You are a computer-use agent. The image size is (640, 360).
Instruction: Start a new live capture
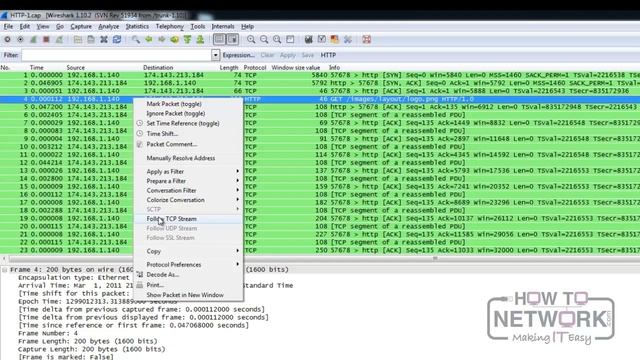tap(33, 40)
